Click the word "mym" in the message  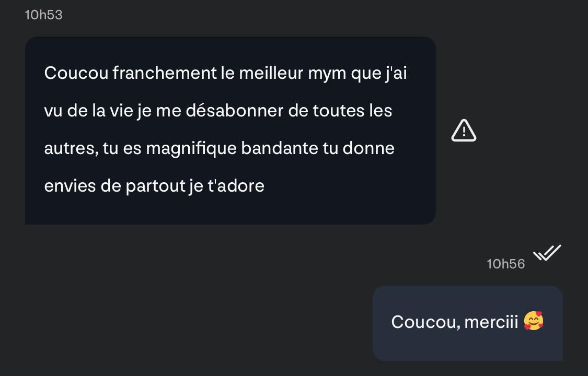(x=327, y=74)
